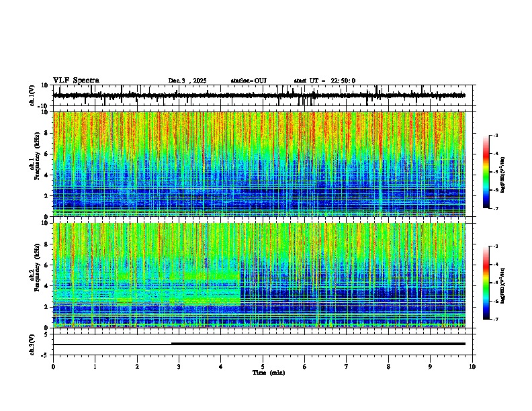This screenshot has height=411, width=532.
Task: Click the '8' kHz tick on ch.1 frequency axis
Action: [x=47, y=133]
